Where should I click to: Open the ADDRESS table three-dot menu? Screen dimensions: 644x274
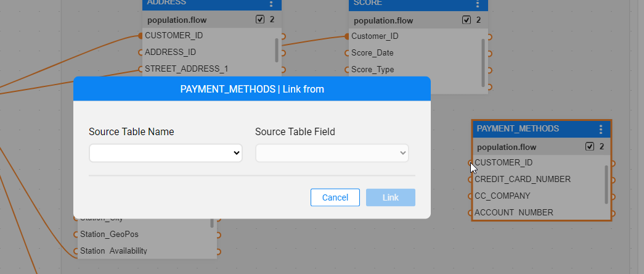[271, 4]
